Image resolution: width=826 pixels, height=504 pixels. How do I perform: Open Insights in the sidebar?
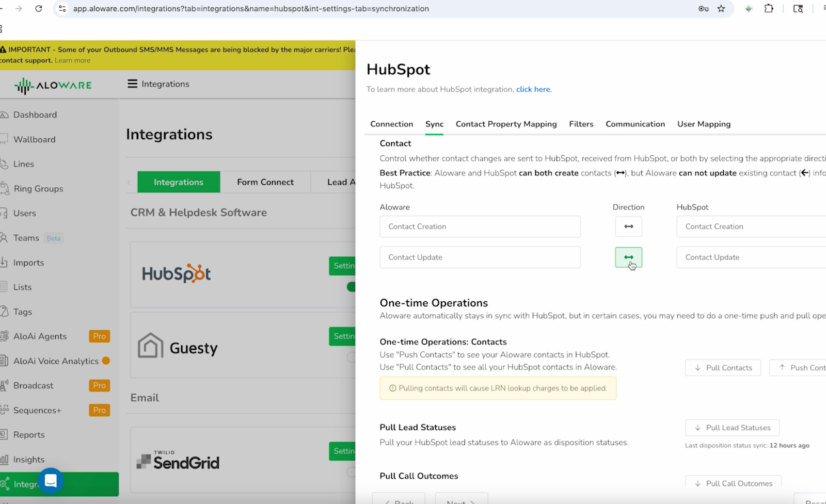point(29,459)
